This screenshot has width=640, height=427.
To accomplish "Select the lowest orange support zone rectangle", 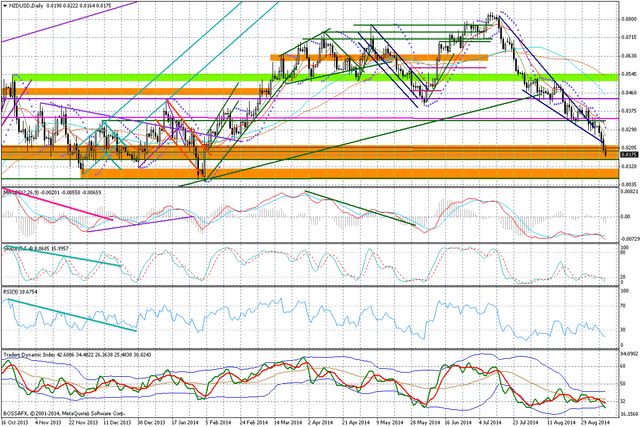I will click(350, 173).
